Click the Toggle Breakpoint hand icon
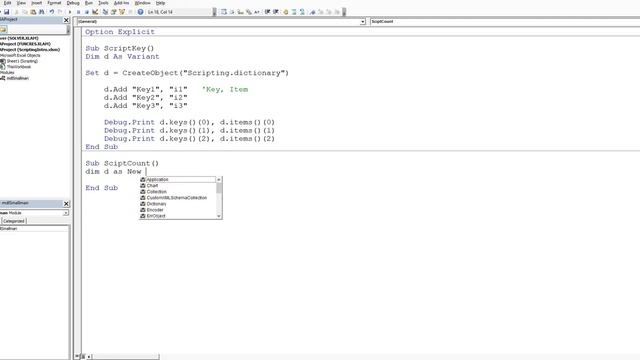 286,12
